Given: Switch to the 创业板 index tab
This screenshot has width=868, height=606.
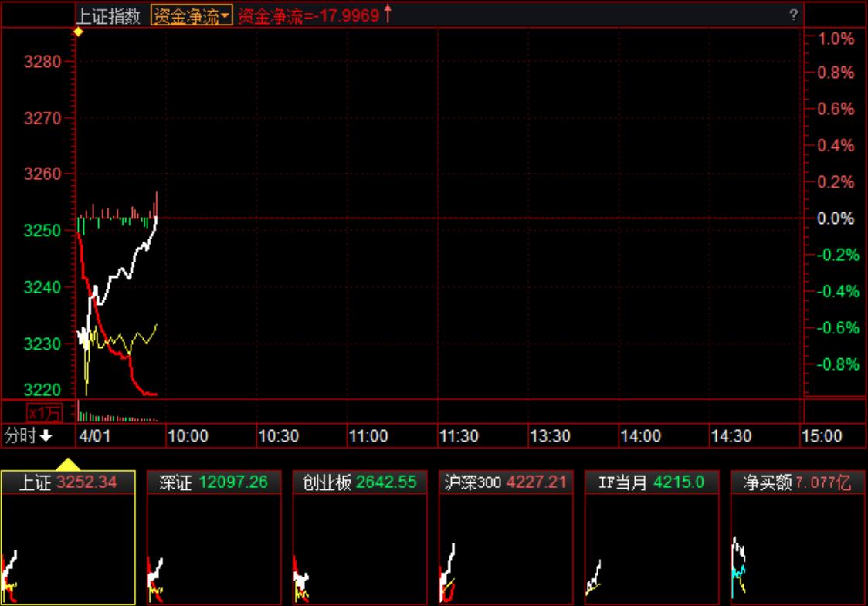Looking at the screenshot, I should click(x=360, y=483).
